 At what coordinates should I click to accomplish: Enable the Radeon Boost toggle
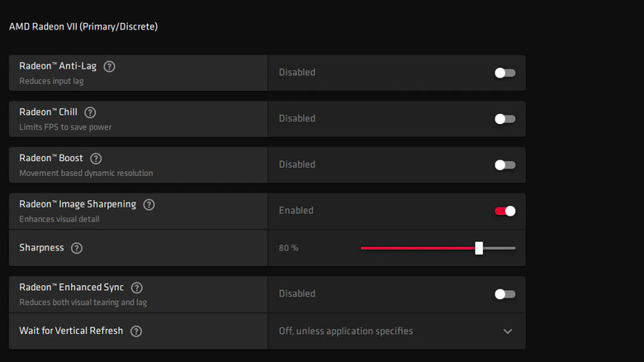click(x=504, y=165)
